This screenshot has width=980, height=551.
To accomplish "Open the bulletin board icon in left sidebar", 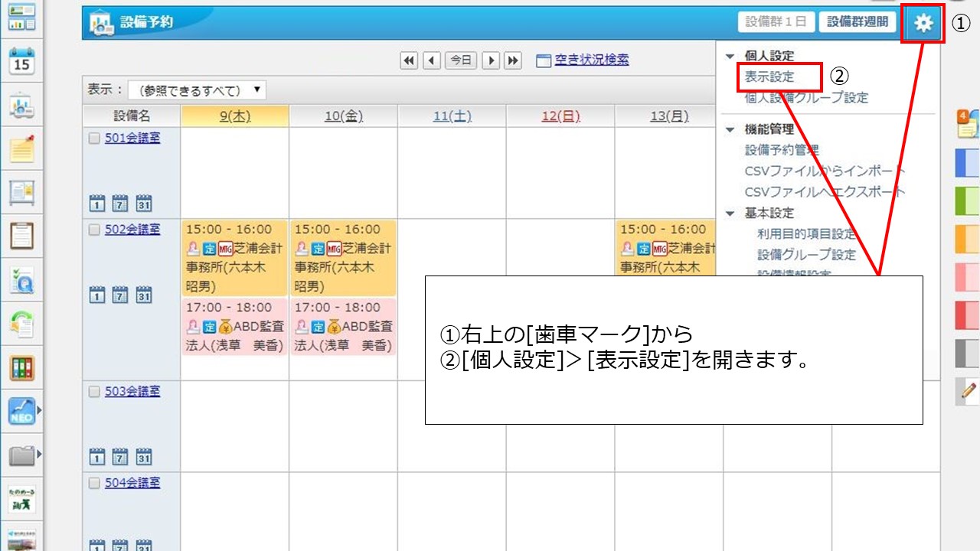I will (x=21, y=193).
